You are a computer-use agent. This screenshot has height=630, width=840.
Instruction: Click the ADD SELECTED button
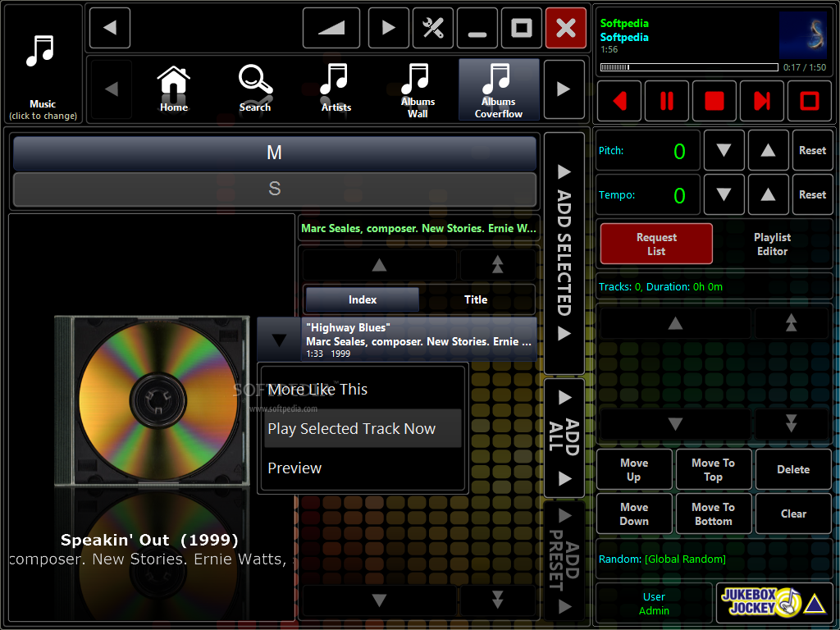click(564, 253)
